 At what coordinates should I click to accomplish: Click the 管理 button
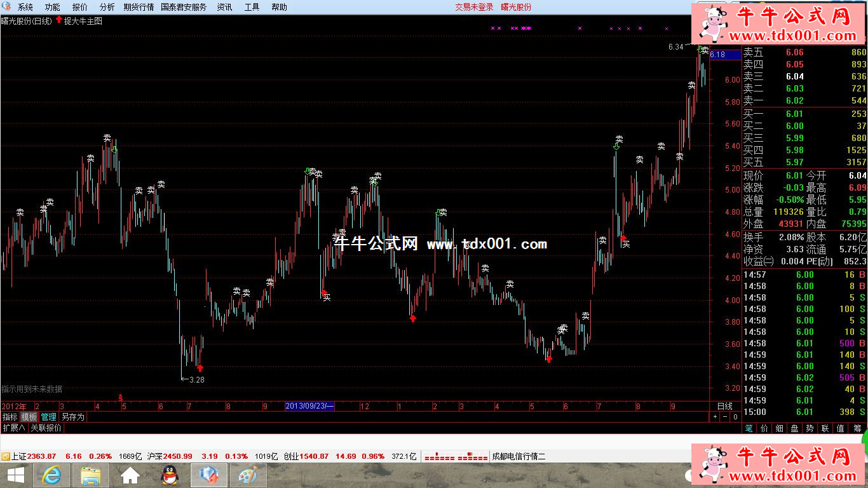point(49,417)
